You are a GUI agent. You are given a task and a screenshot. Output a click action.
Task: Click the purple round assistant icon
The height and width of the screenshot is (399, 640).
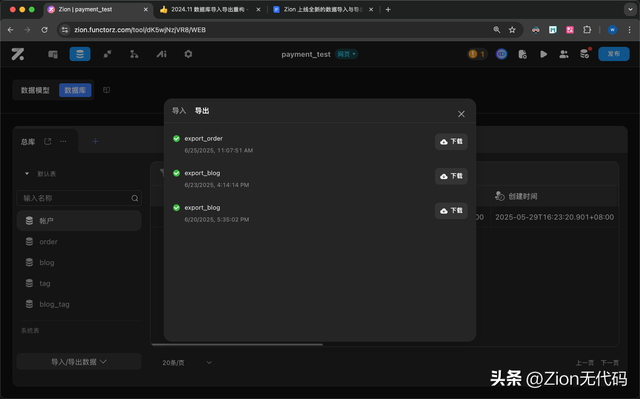tap(501, 54)
